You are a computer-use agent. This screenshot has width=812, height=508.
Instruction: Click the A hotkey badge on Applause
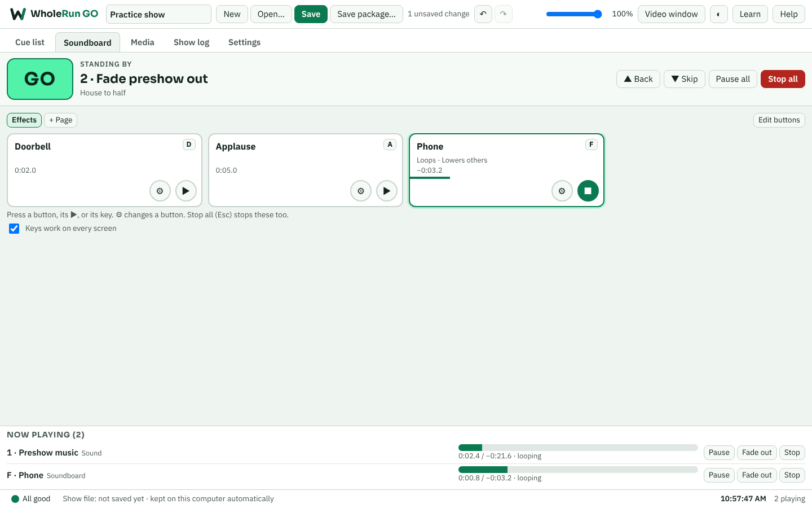point(390,144)
